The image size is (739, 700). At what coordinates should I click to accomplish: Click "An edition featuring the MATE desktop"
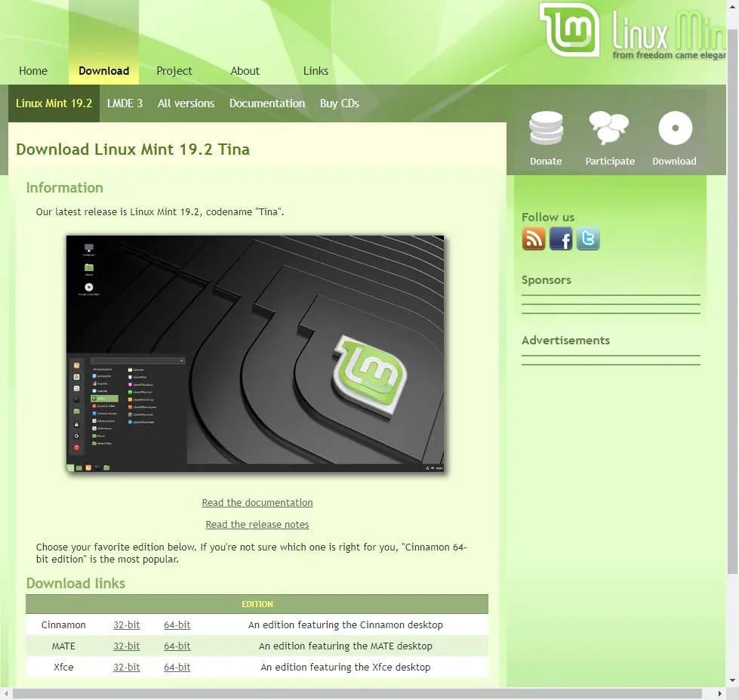click(x=346, y=646)
